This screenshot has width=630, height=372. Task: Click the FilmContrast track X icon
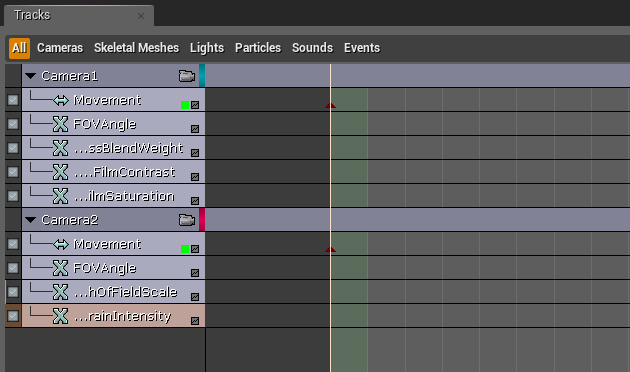(60, 172)
